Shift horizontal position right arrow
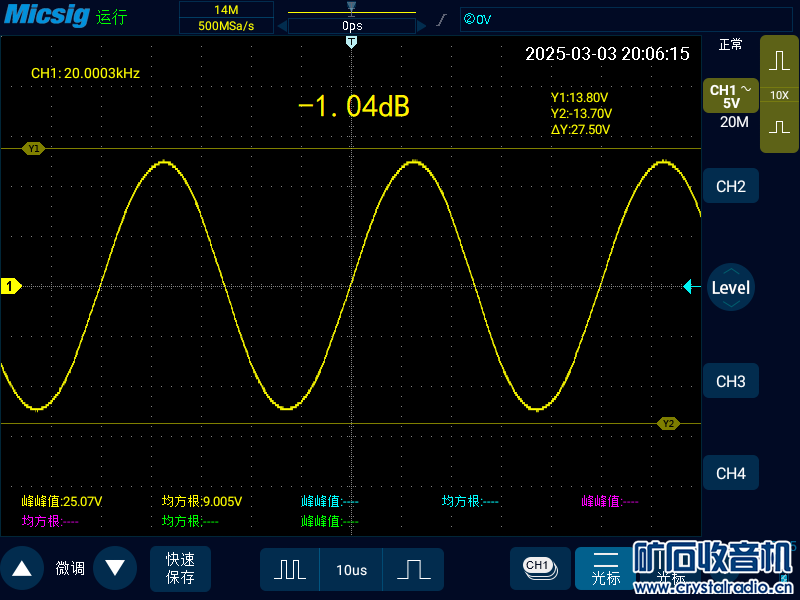The image size is (800, 600). coord(421,26)
